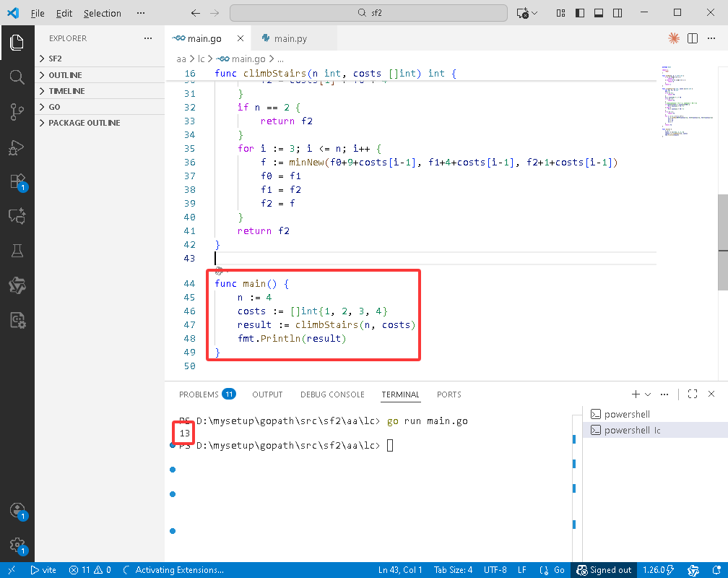Viewport: 728px width, 578px height.
Task: Click Ln 43, Col 1 indicator
Action: tap(400, 570)
